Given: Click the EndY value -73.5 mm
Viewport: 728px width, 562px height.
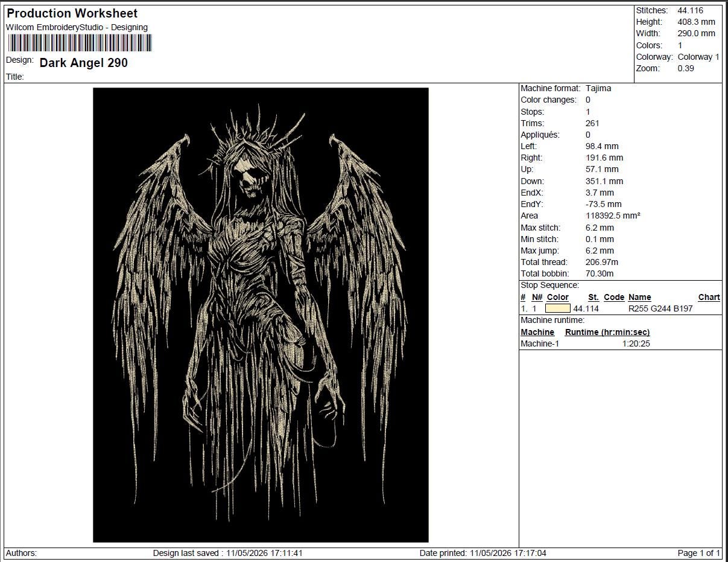Looking at the screenshot, I should tap(603, 204).
